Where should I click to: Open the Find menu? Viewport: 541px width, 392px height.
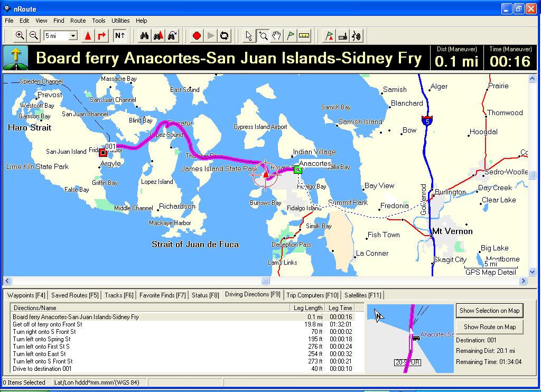59,21
